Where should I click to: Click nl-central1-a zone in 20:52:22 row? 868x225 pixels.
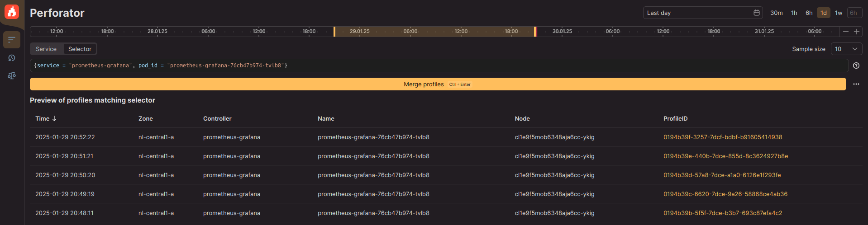coord(156,137)
